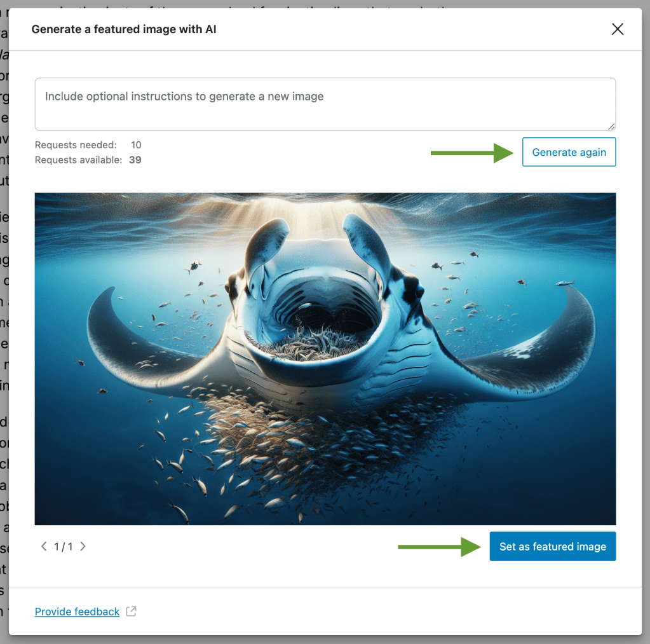
Task: Click the dialog title text
Action: click(124, 29)
